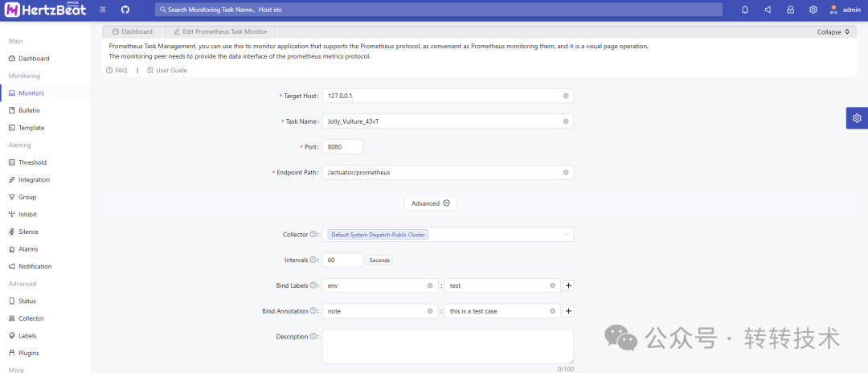Open the User Guide link
Viewport: 868px width, 373px height.
click(167, 70)
